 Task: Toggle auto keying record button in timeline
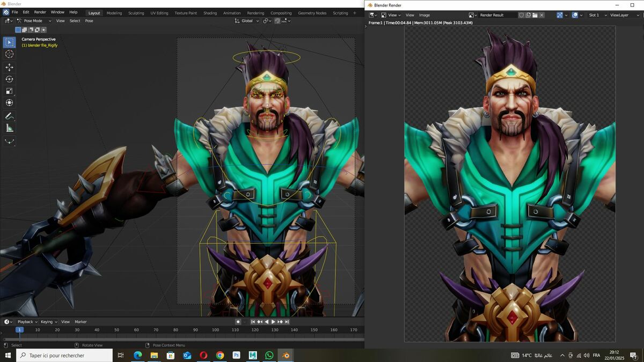[238, 322]
